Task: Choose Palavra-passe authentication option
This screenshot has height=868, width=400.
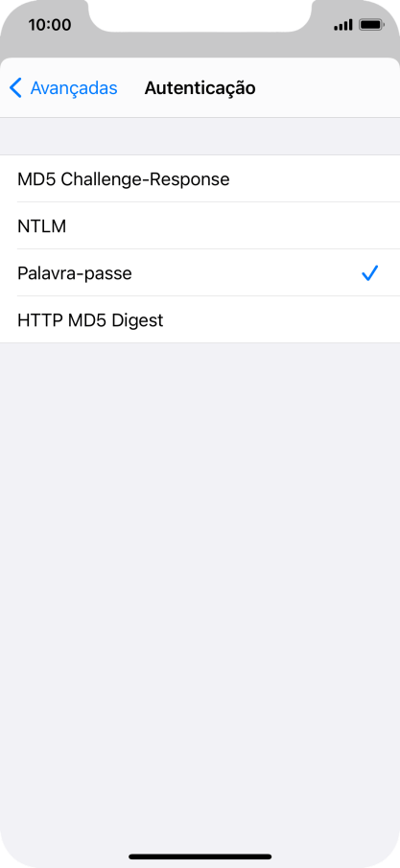Action: point(200,273)
